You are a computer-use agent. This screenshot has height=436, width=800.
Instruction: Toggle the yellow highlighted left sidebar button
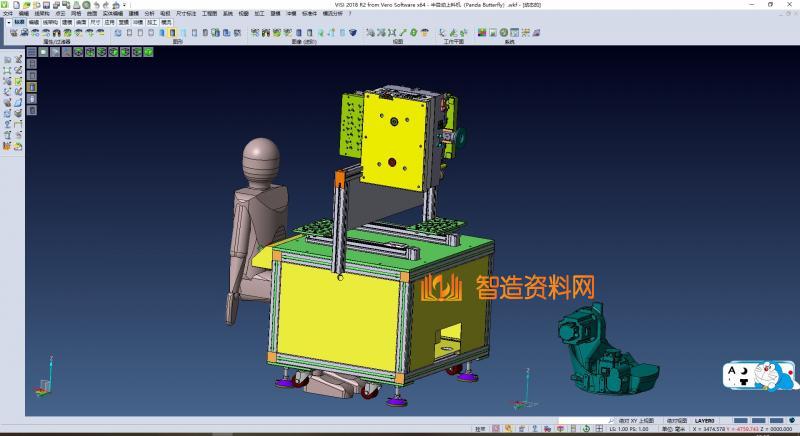click(31, 87)
